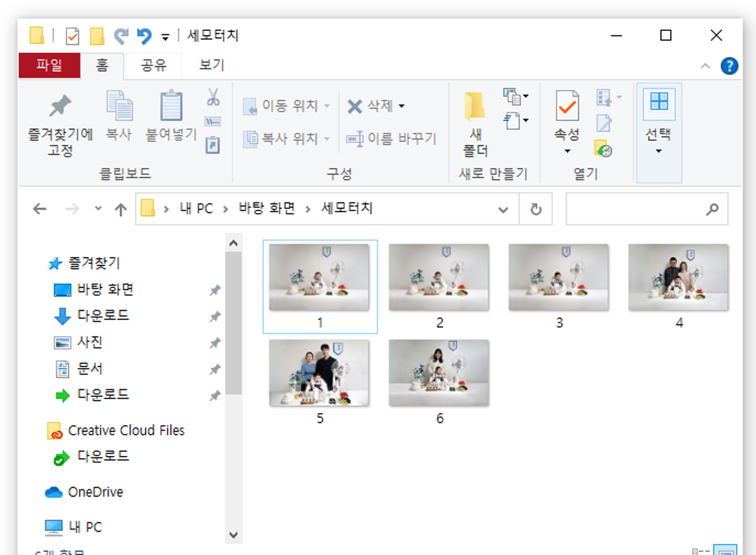Collapse the ribbon with the chevron
The width and height of the screenshot is (756, 555).
(x=705, y=66)
